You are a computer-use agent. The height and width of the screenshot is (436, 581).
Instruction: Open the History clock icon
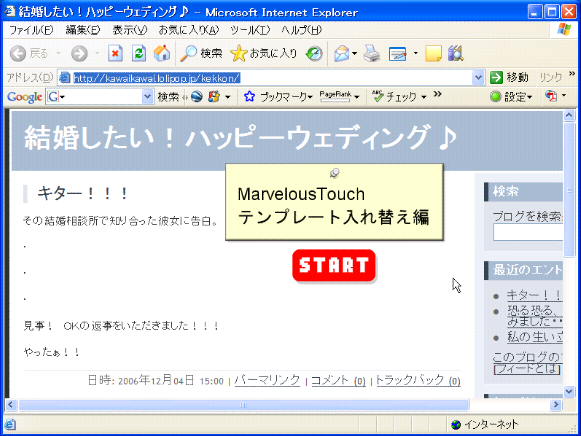click(x=314, y=54)
